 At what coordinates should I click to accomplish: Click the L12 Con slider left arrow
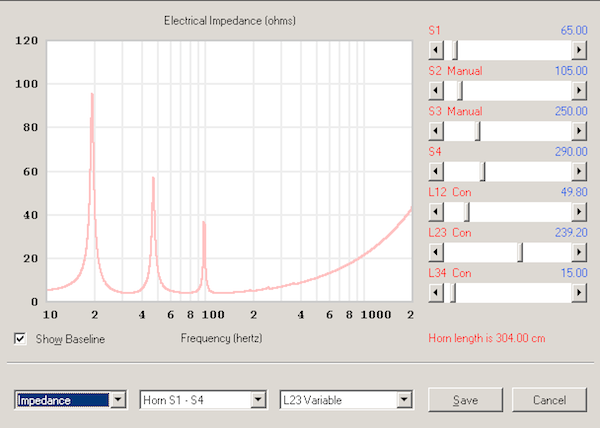(436, 212)
